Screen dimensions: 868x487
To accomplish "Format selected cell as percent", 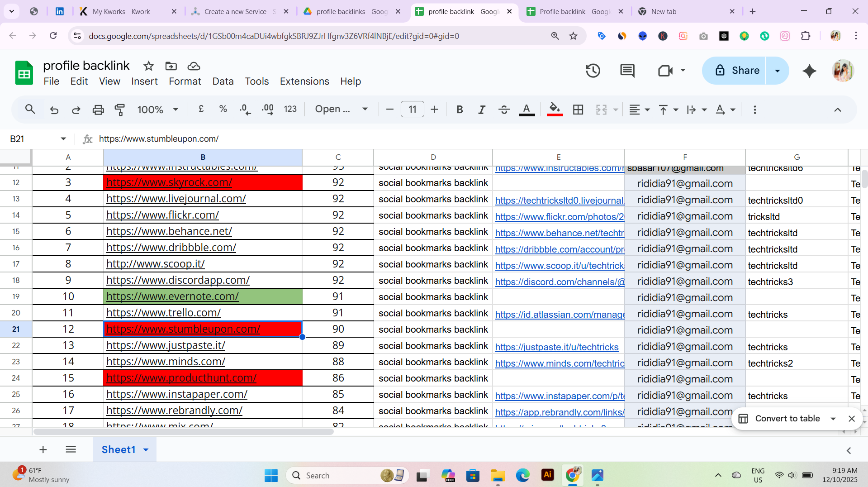I will (x=223, y=109).
